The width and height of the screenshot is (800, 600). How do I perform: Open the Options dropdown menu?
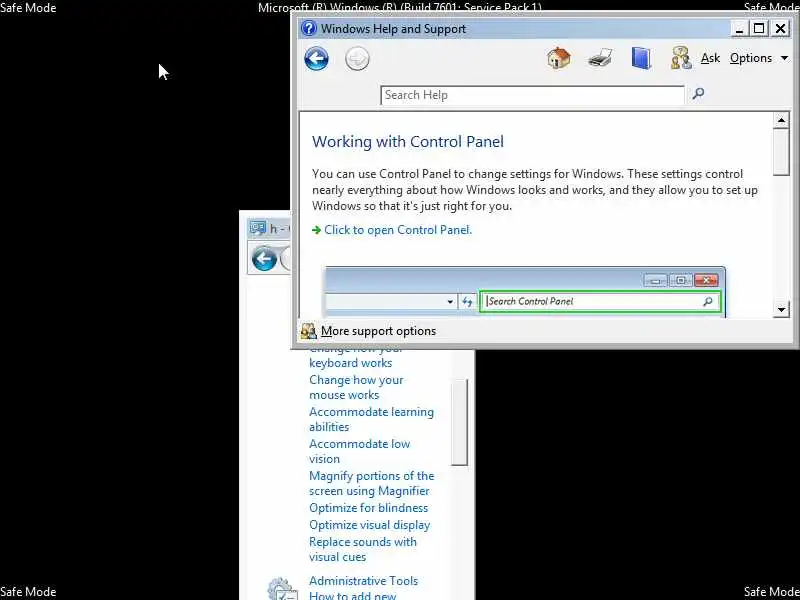[759, 58]
